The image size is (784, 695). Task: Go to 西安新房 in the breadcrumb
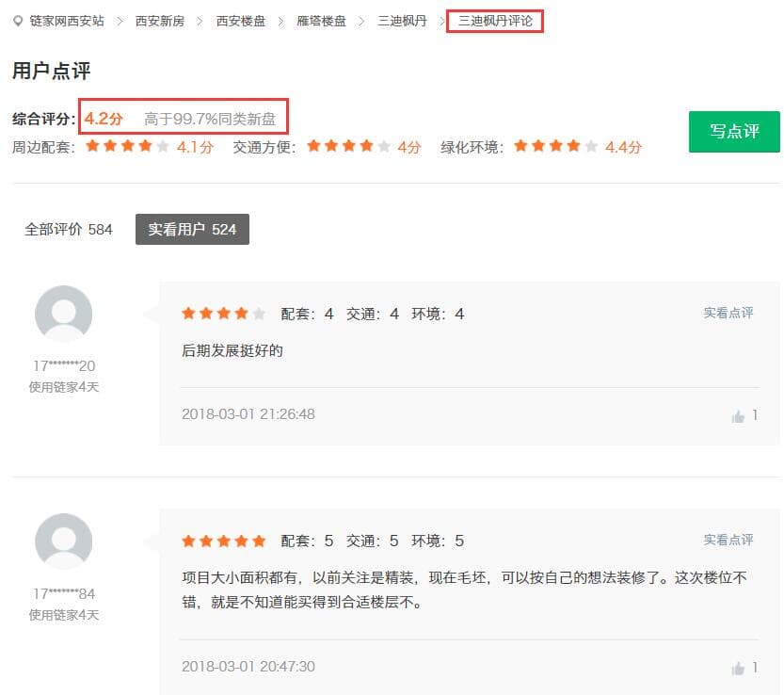click(x=160, y=21)
